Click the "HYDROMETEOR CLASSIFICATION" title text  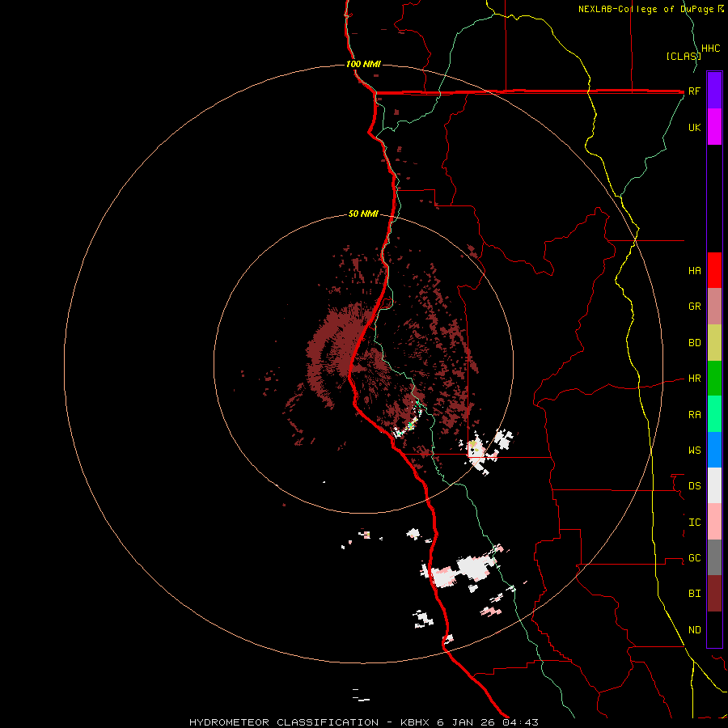click(x=284, y=722)
